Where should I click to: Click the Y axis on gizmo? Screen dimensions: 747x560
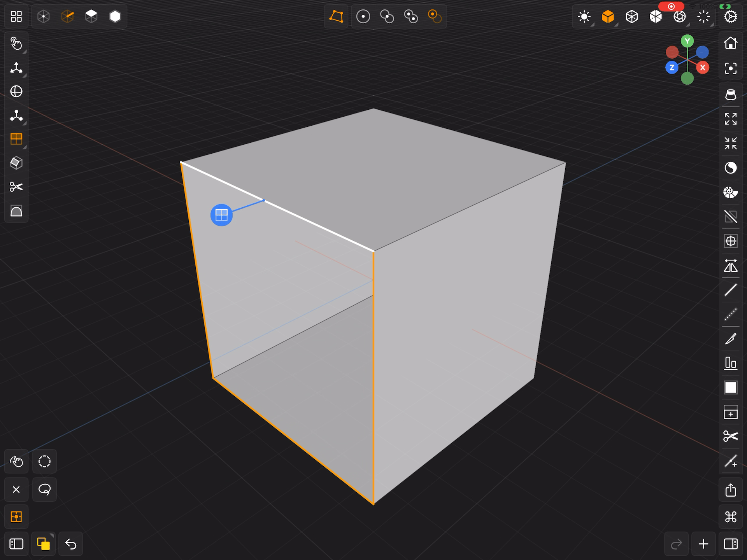click(x=687, y=41)
